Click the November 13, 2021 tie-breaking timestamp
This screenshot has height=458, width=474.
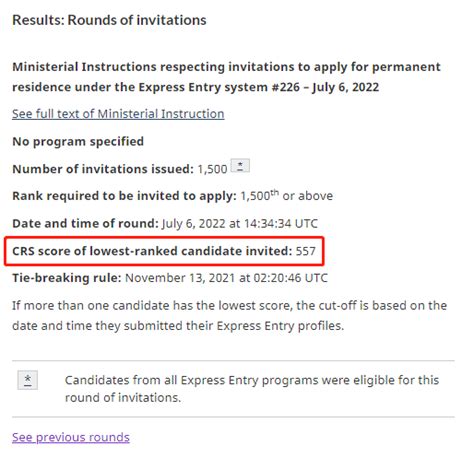pos(226,278)
